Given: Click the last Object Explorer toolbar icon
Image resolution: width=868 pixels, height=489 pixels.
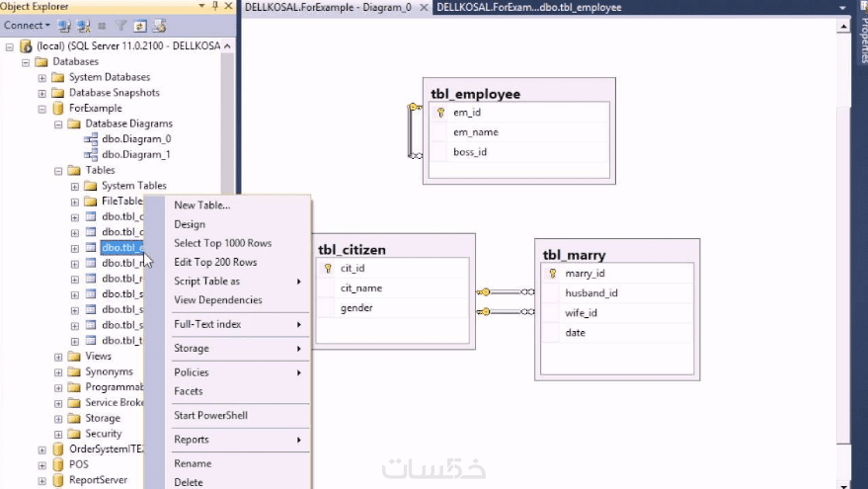Looking at the screenshot, I should point(159,26).
